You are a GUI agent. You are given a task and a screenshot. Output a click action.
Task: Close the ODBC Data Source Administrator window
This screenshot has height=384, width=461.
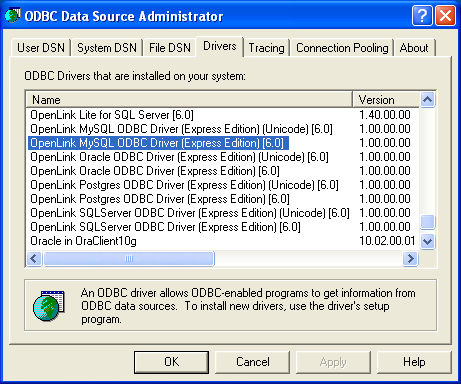pos(445,15)
